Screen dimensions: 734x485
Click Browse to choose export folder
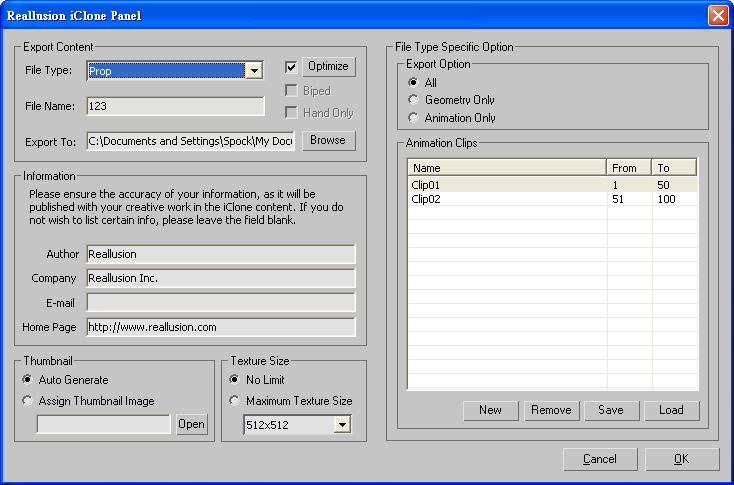pyautogui.click(x=328, y=141)
